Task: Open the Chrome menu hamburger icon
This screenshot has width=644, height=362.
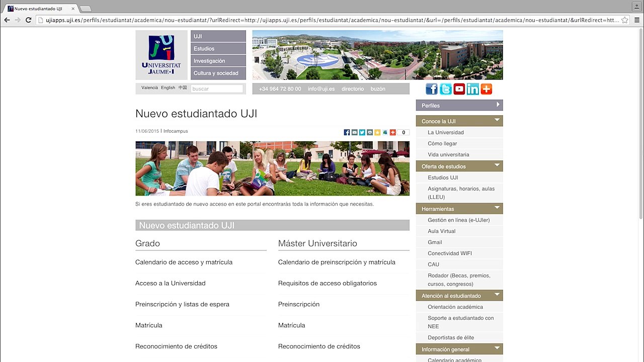Action: pos(636,20)
